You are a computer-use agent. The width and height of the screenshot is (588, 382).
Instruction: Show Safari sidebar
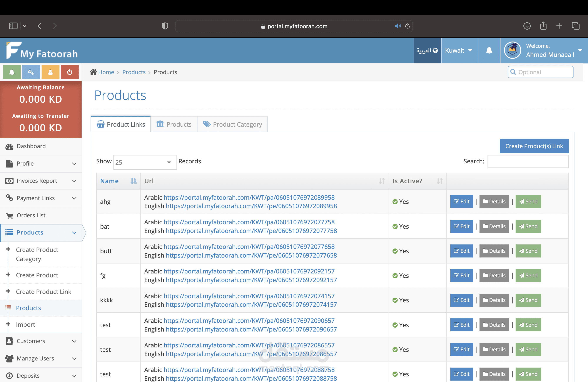(x=13, y=26)
